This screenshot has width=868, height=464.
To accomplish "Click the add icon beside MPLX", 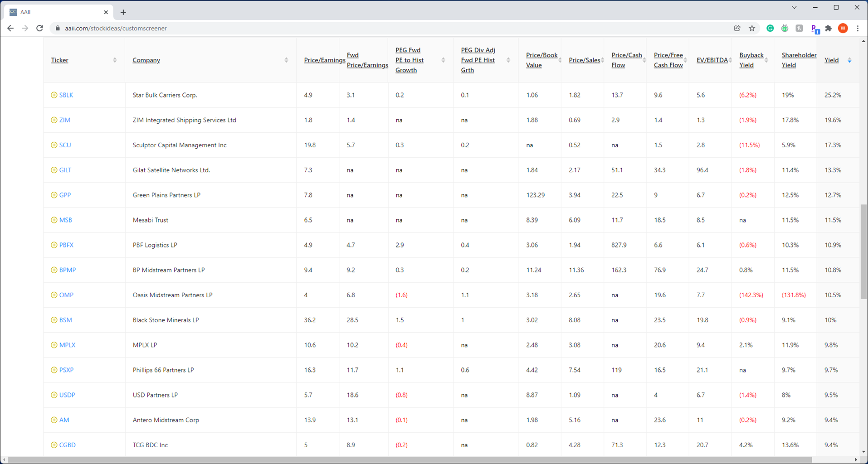I will (x=54, y=345).
